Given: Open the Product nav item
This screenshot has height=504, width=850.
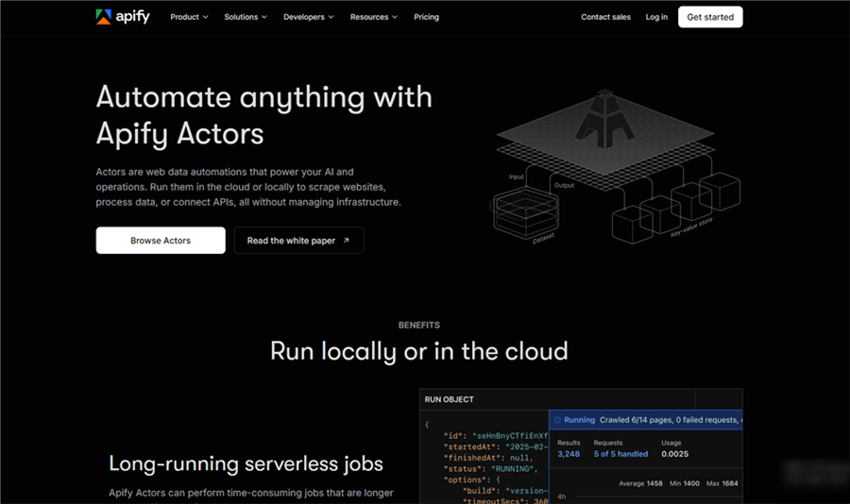Looking at the screenshot, I should [189, 17].
